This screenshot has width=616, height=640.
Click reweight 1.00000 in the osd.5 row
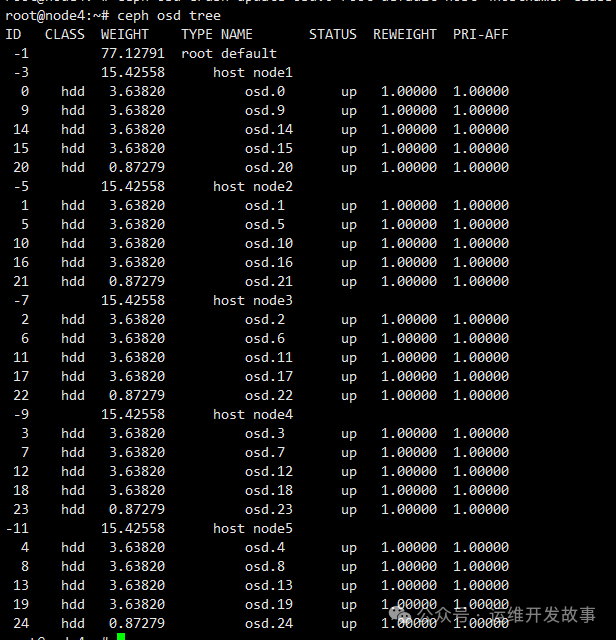[409, 224]
